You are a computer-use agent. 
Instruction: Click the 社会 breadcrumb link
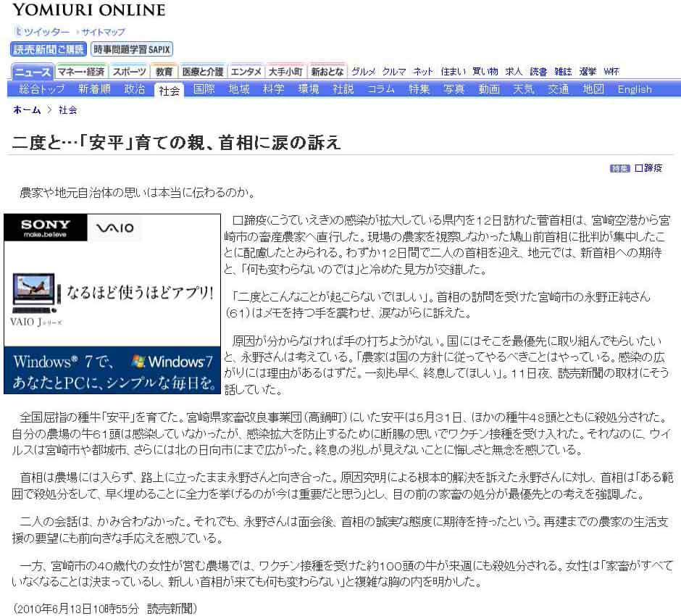68,110
